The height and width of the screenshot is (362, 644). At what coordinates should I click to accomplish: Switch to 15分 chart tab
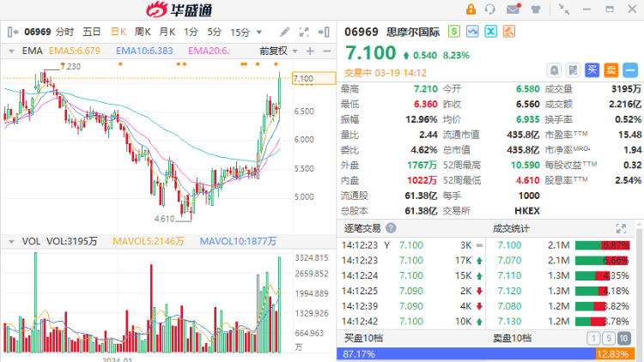point(240,32)
